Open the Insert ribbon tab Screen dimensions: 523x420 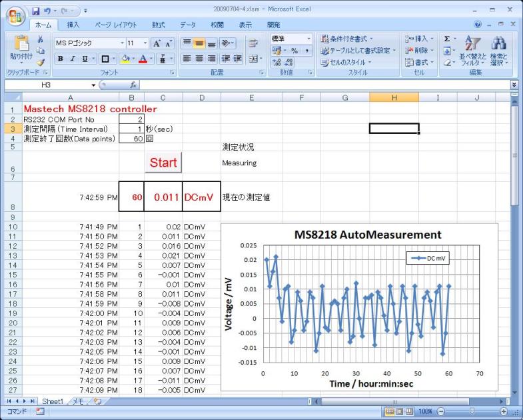[x=73, y=25]
